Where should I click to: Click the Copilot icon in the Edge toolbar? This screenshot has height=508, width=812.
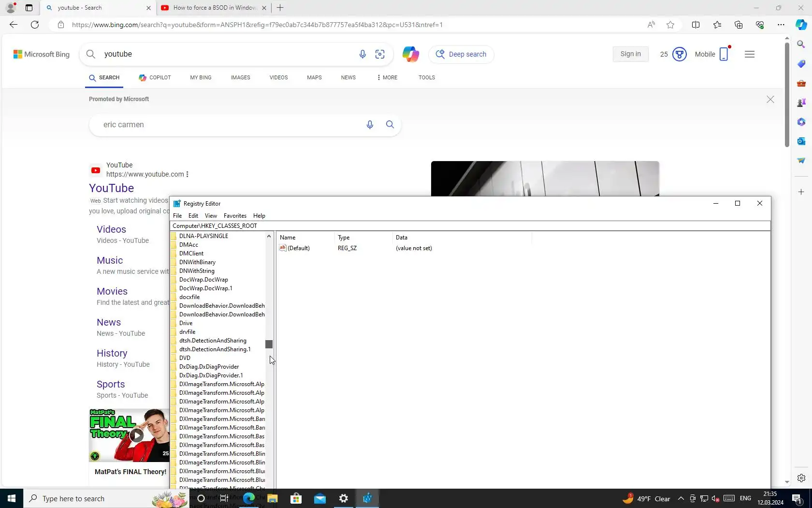[x=801, y=25]
